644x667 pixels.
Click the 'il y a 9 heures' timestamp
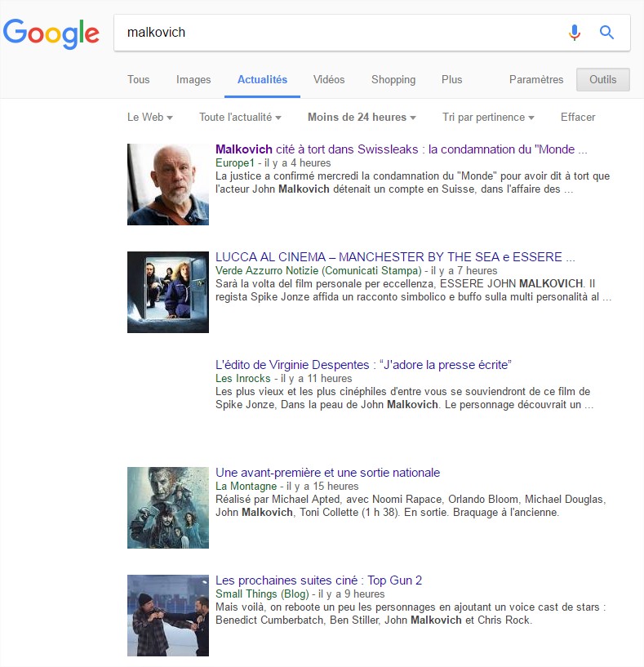pos(351,594)
